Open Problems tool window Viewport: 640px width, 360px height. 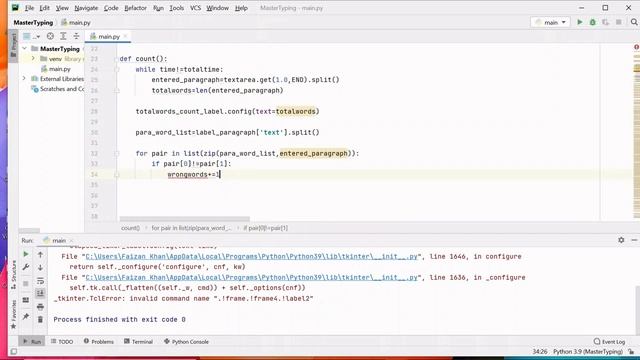[98, 342]
